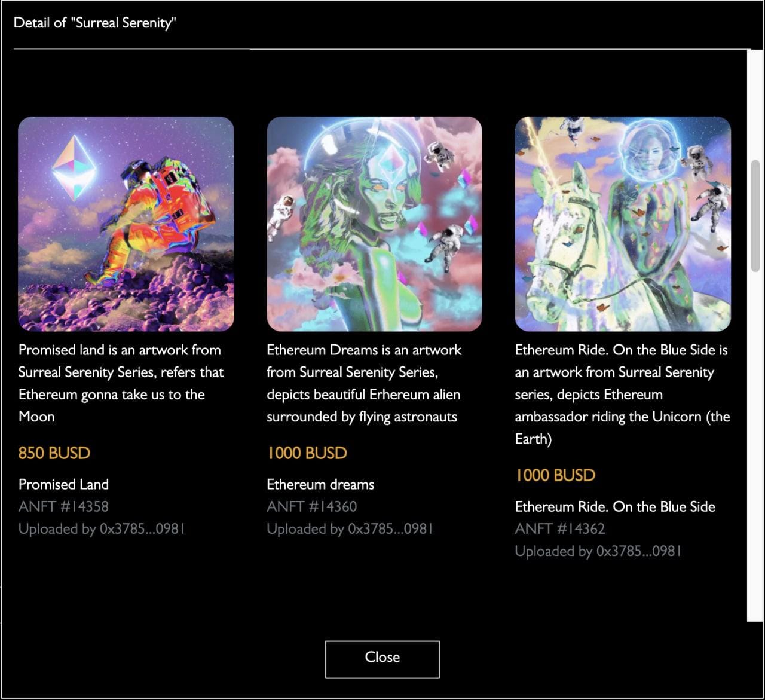This screenshot has width=765, height=700.
Task: Click Ethereum Ride. On the Blue Side title
Action: click(615, 506)
